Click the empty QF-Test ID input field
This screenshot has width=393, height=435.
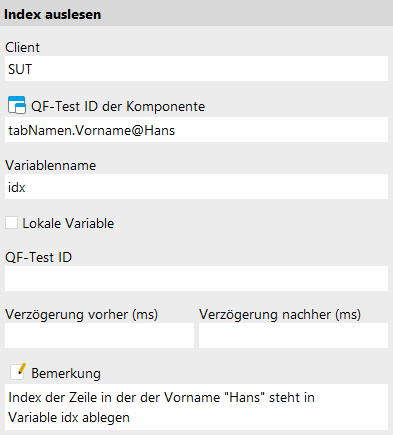196,279
